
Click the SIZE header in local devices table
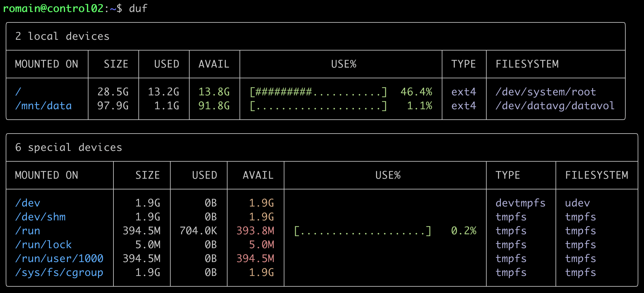click(116, 64)
